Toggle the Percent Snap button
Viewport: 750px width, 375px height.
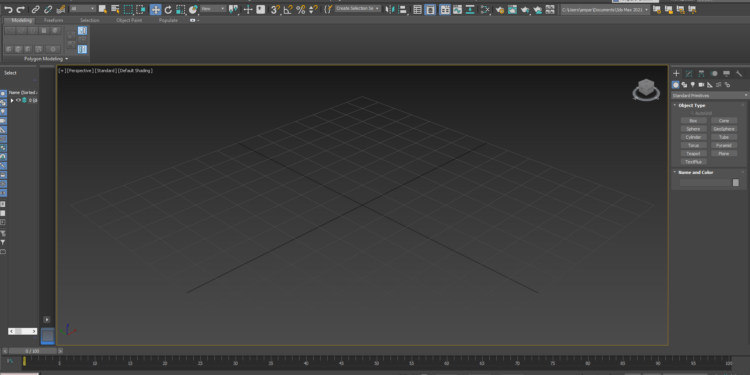[x=300, y=9]
